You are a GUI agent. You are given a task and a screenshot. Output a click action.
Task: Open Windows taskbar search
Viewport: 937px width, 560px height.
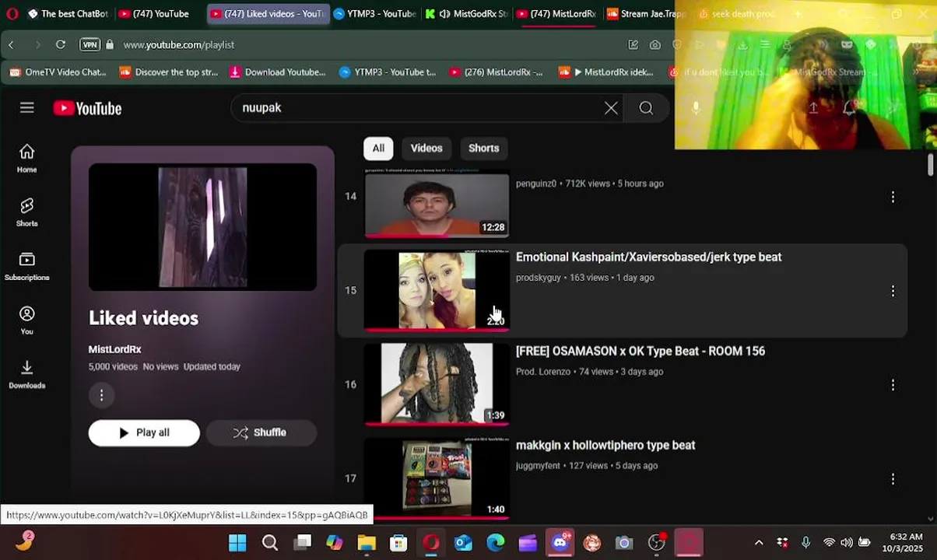point(270,543)
